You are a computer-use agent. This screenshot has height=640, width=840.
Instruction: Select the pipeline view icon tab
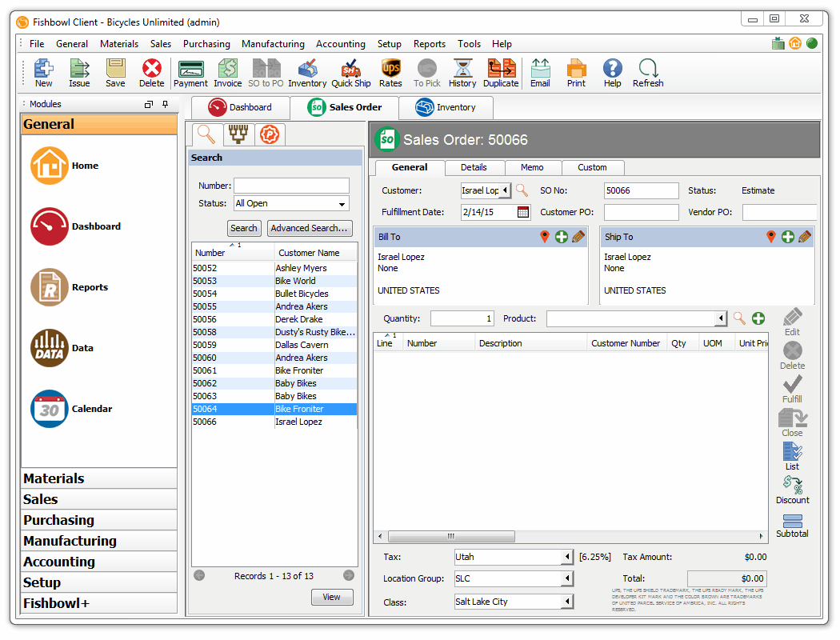[238, 134]
